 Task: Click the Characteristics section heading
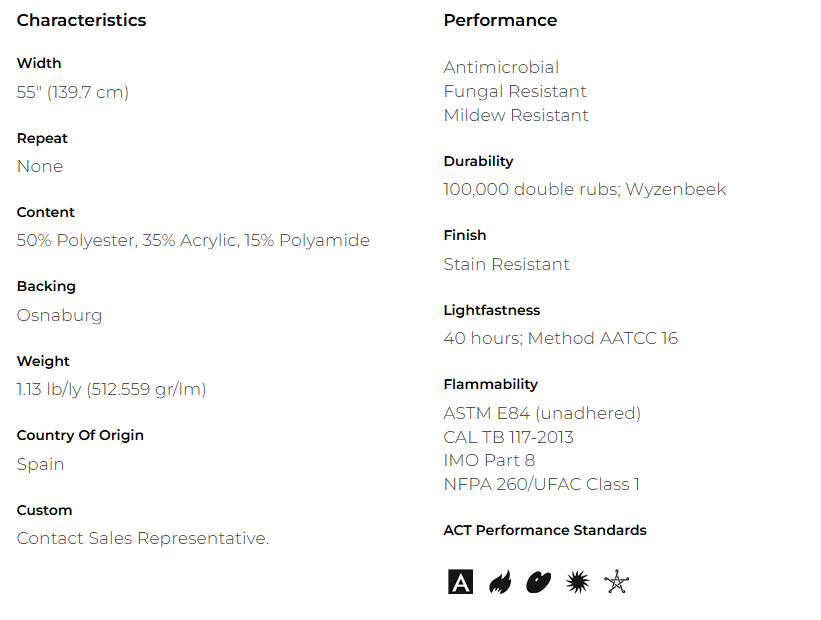click(x=81, y=20)
